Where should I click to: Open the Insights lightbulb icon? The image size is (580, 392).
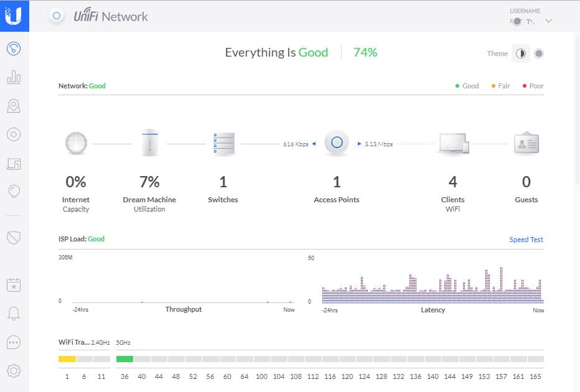(x=14, y=192)
